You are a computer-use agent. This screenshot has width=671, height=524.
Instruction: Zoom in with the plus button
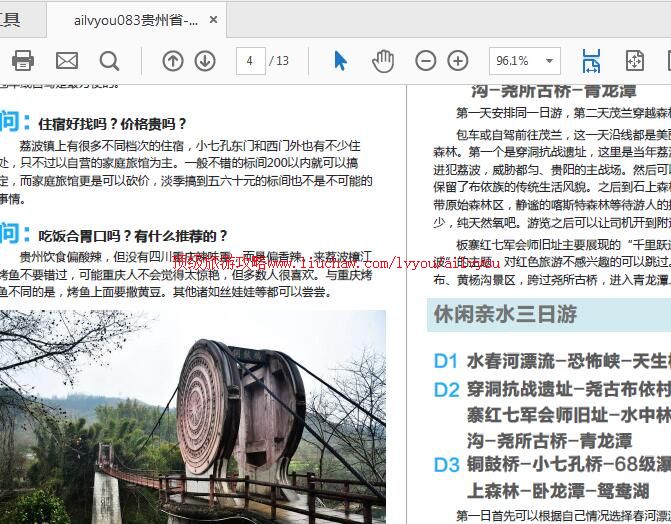point(458,61)
